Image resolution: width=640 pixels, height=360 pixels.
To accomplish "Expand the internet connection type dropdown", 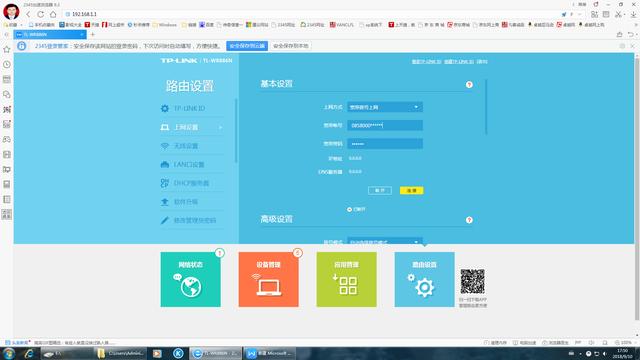I will click(x=385, y=107).
